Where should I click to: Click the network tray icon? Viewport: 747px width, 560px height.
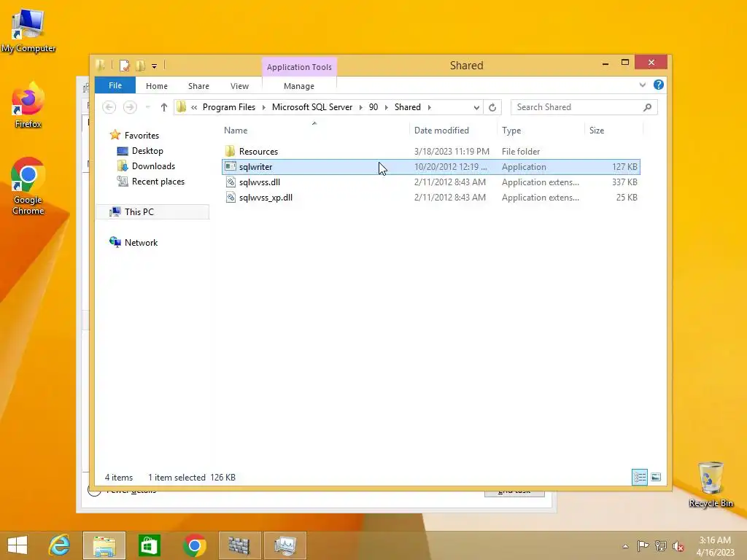pos(661,545)
